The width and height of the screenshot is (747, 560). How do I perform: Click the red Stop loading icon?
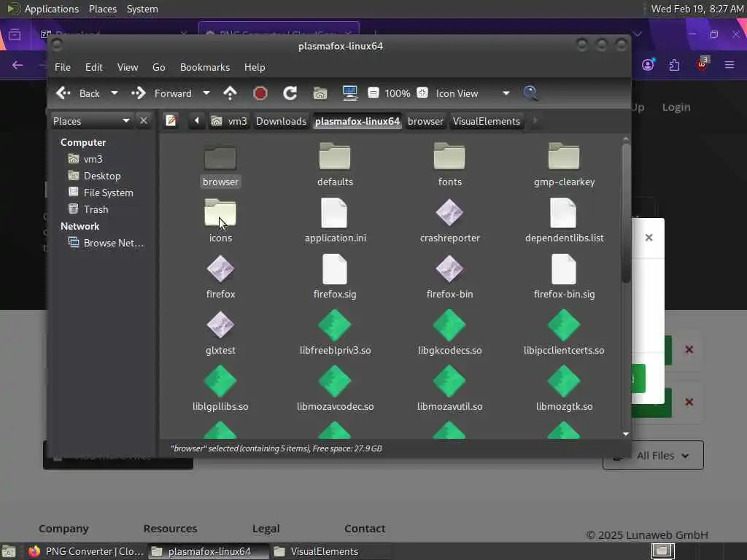pyautogui.click(x=260, y=93)
